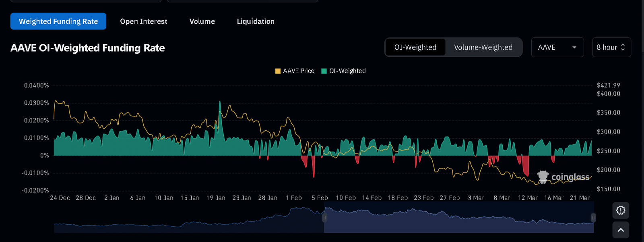
Task: Hide the AAVE Price series via legend label
Action: (298, 71)
